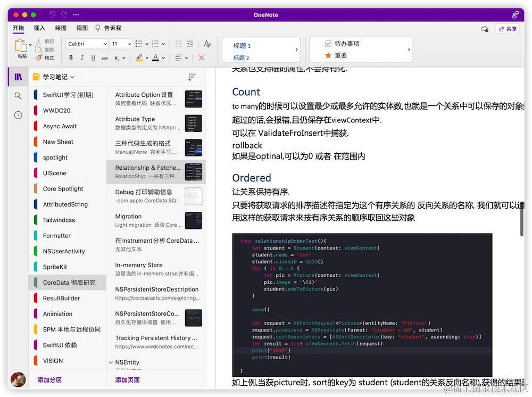Click 添加页面 to add a page

click(x=127, y=380)
